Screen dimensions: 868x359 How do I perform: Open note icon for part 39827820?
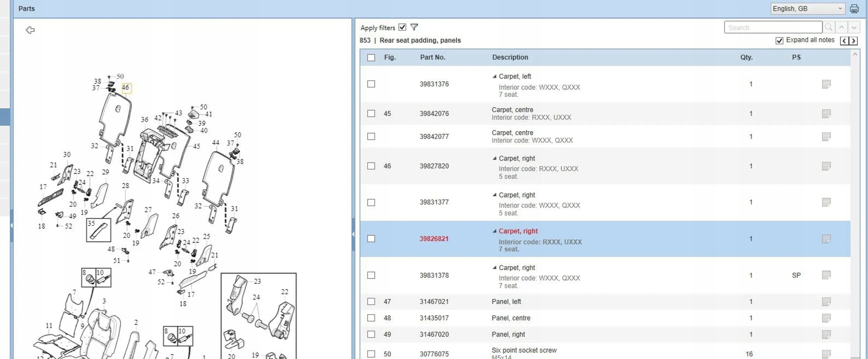(826, 166)
